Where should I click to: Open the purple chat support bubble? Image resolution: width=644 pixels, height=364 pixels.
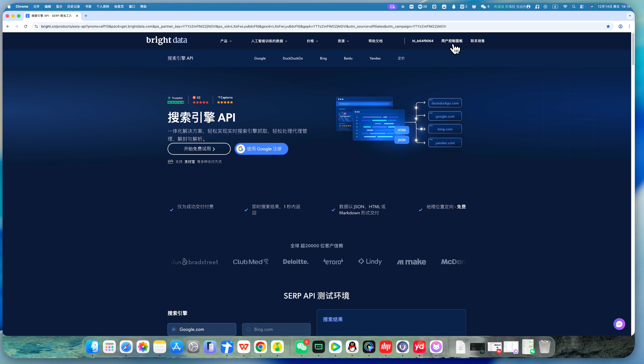pos(619,324)
